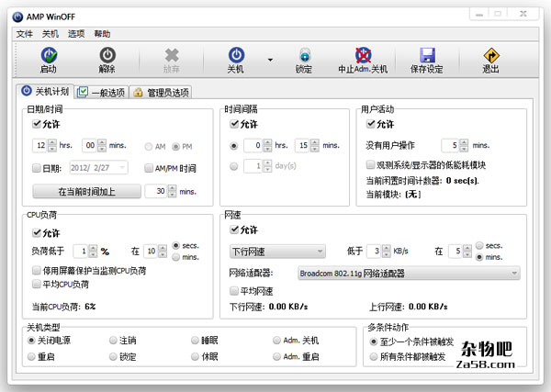Enable the 平均网速 checkbox
Viewport: 551px width, 392px height.
(234, 291)
